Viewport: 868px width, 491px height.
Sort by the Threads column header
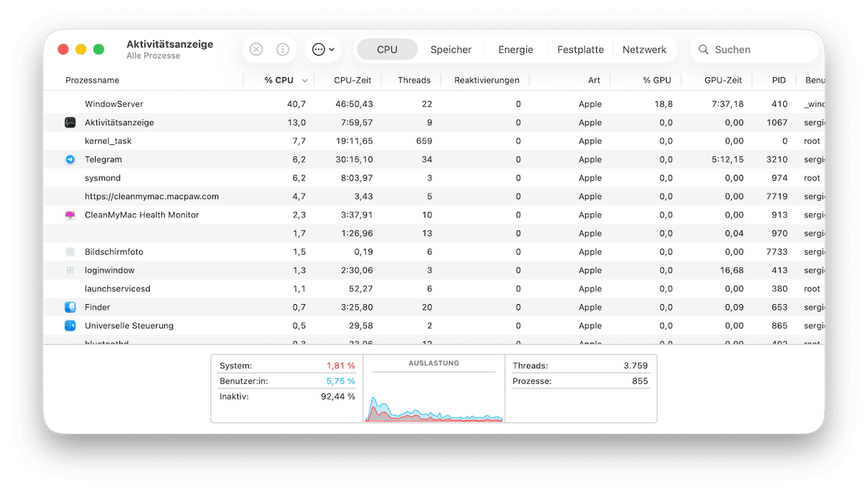click(414, 81)
